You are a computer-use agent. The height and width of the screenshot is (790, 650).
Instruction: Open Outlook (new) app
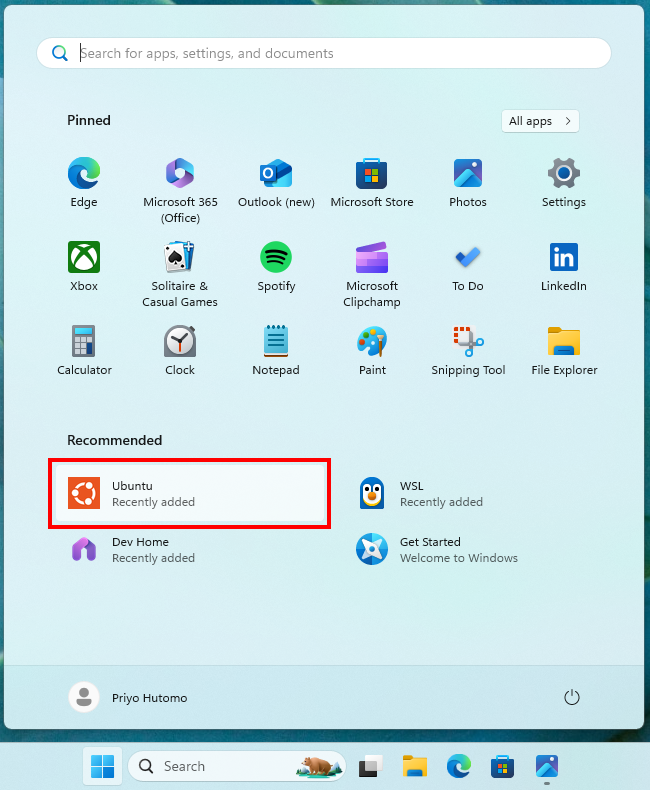click(276, 183)
